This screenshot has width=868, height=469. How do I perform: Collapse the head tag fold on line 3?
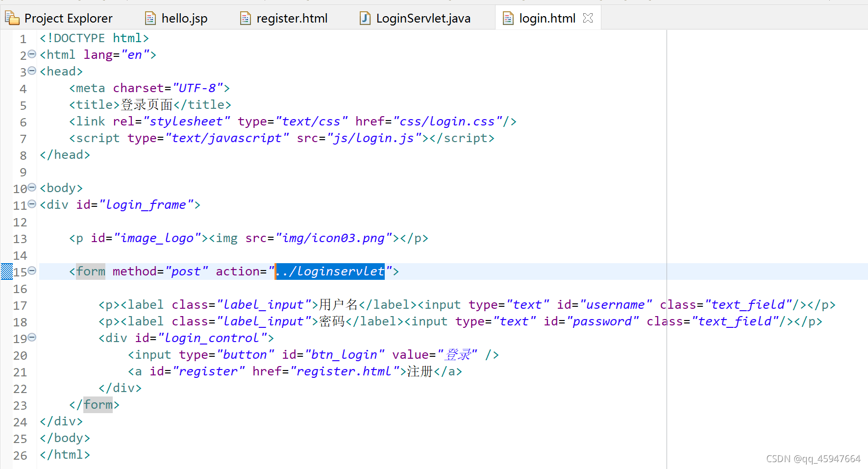pyautogui.click(x=32, y=71)
